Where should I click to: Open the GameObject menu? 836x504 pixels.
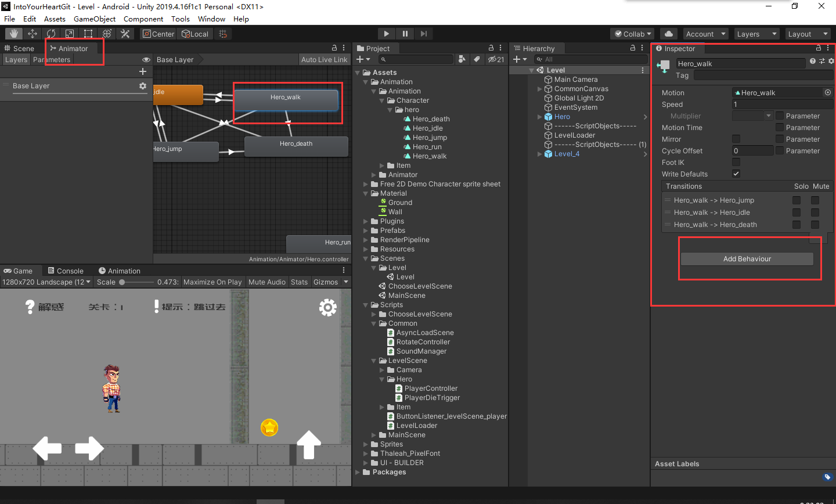tap(94, 19)
